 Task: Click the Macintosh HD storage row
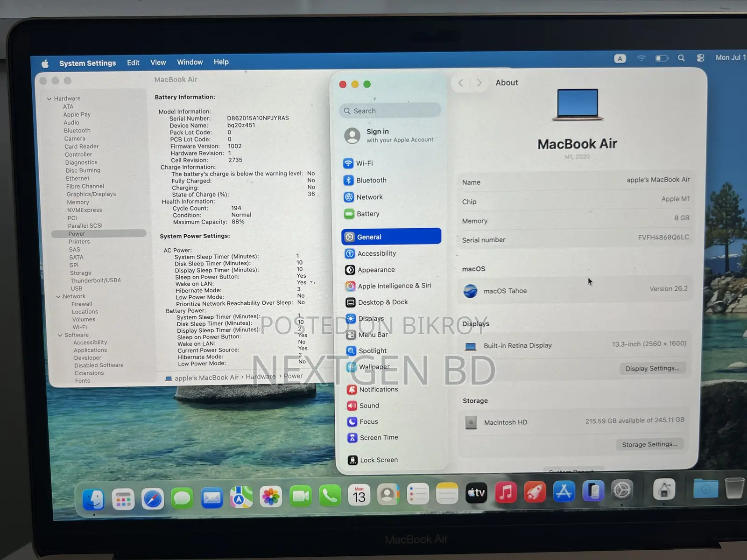574,421
